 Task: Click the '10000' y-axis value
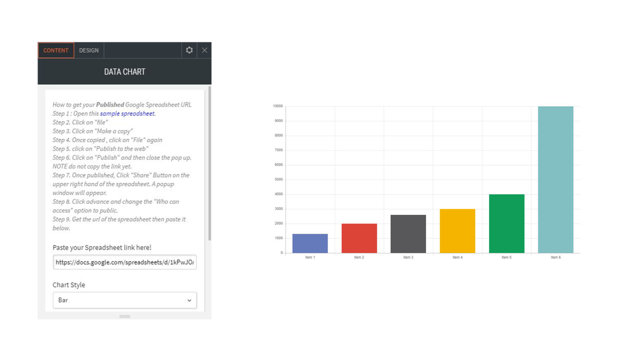278,106
